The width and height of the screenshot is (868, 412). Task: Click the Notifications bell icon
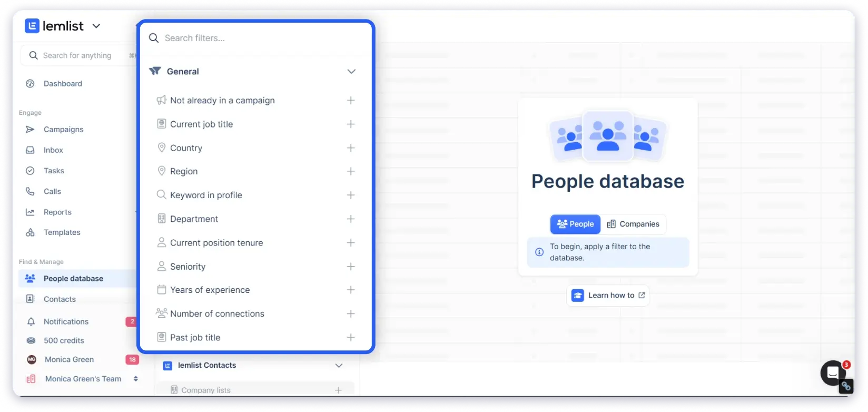tap(31, 321)
